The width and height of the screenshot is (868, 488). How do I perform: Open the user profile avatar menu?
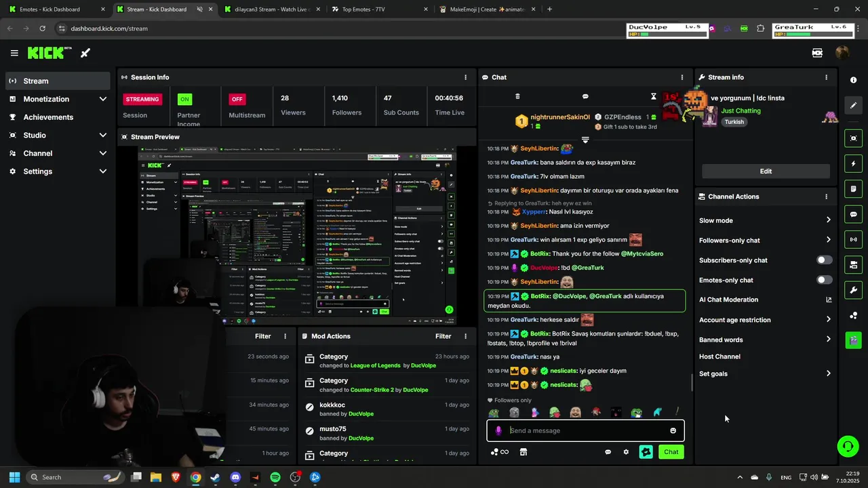(842, 53)
